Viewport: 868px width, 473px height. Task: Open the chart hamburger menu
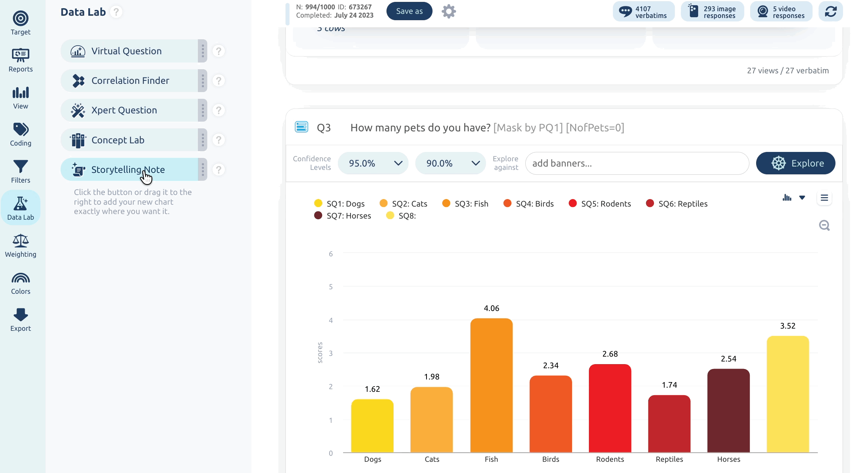tap(824, 198)
